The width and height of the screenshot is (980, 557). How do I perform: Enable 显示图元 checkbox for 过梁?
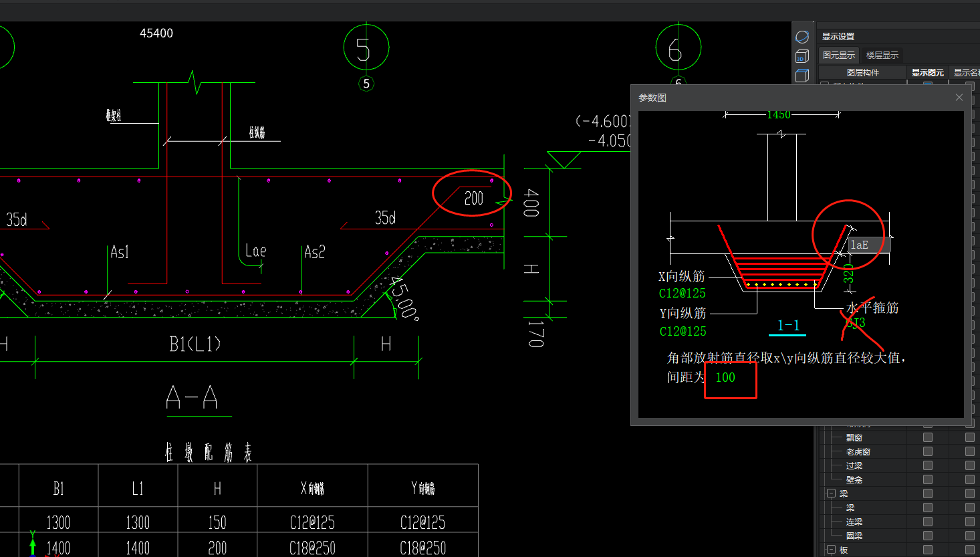(x=928, y=465)
